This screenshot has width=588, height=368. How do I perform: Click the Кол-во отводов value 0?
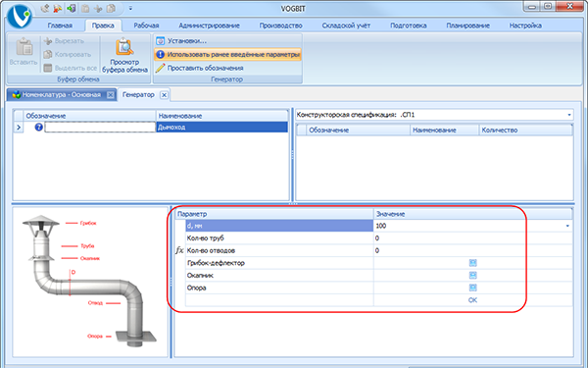click(473, 250)
